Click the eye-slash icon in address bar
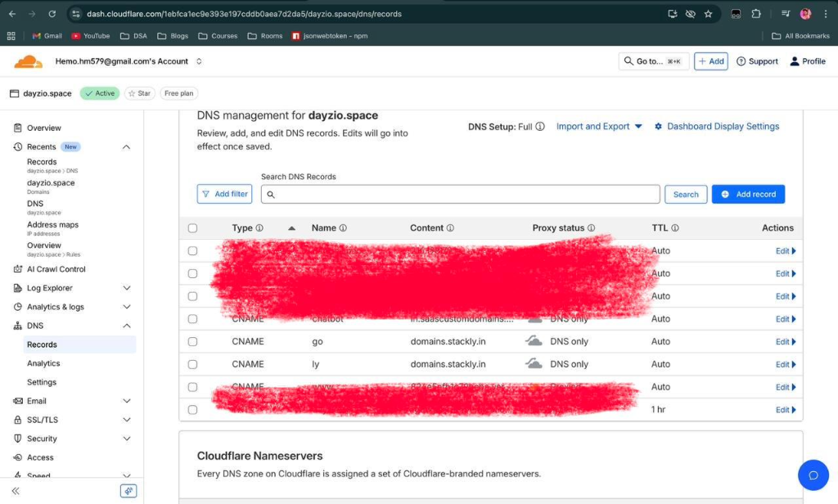Viewport: 838px width, 504px height. (x=691, y=14)
